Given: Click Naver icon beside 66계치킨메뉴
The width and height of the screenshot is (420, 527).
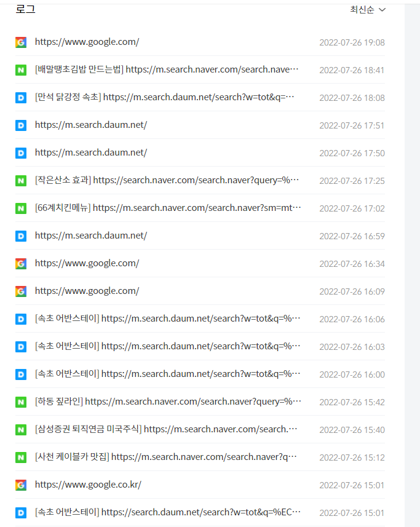Looking at the screenshot, I should pos(21,208).
